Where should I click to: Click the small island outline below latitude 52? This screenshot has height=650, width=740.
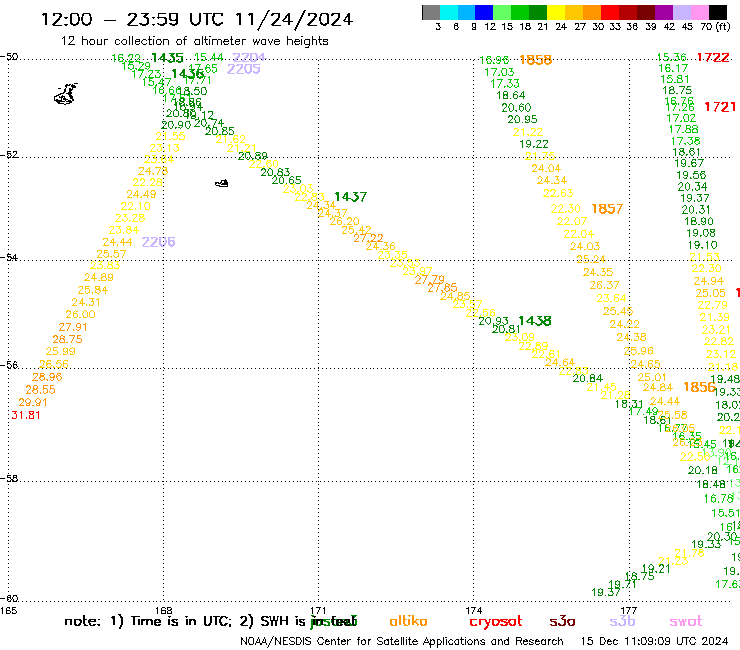point(222,183)
